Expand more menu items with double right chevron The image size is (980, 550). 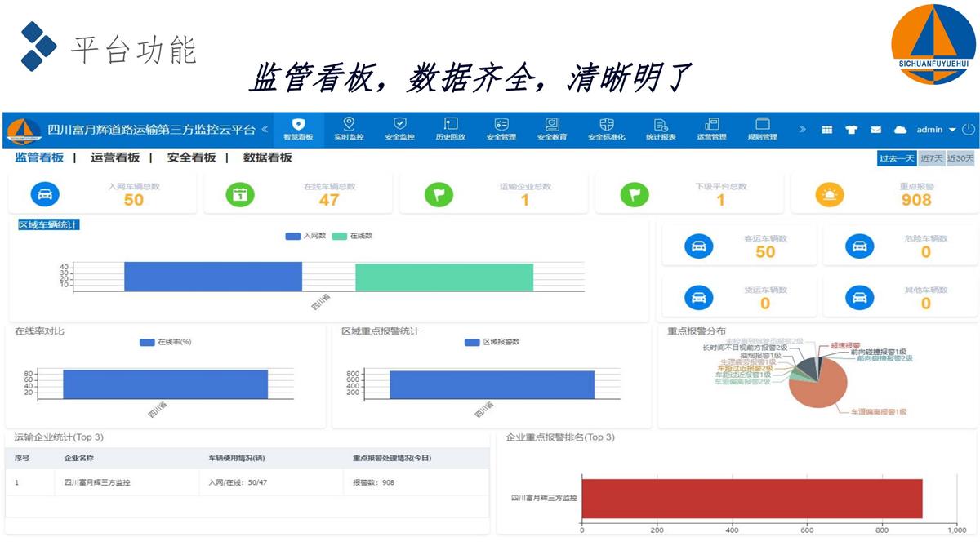802,129
